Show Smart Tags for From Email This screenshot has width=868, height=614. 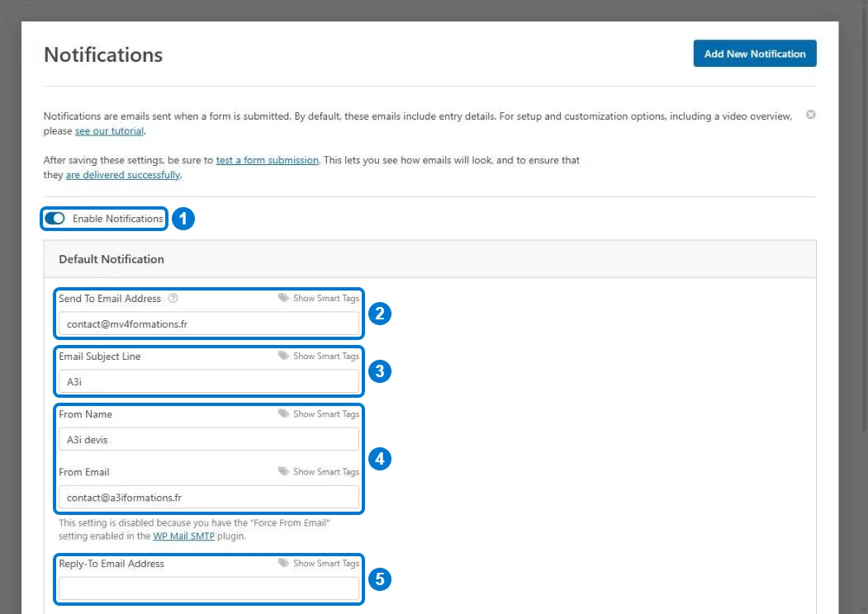[x=326, y=472]
